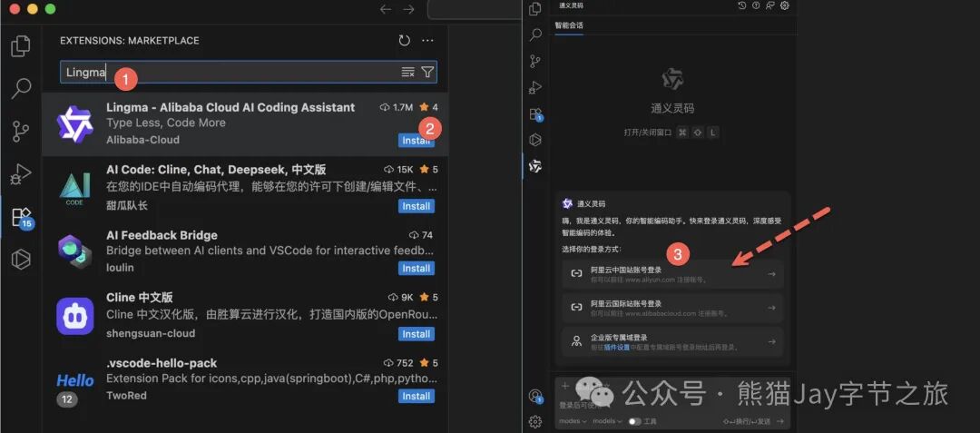The height and width of the screenshot is (433, 980).
Task: Click publisher name 'shengsuan-cloud'
Action: (151, 333)
